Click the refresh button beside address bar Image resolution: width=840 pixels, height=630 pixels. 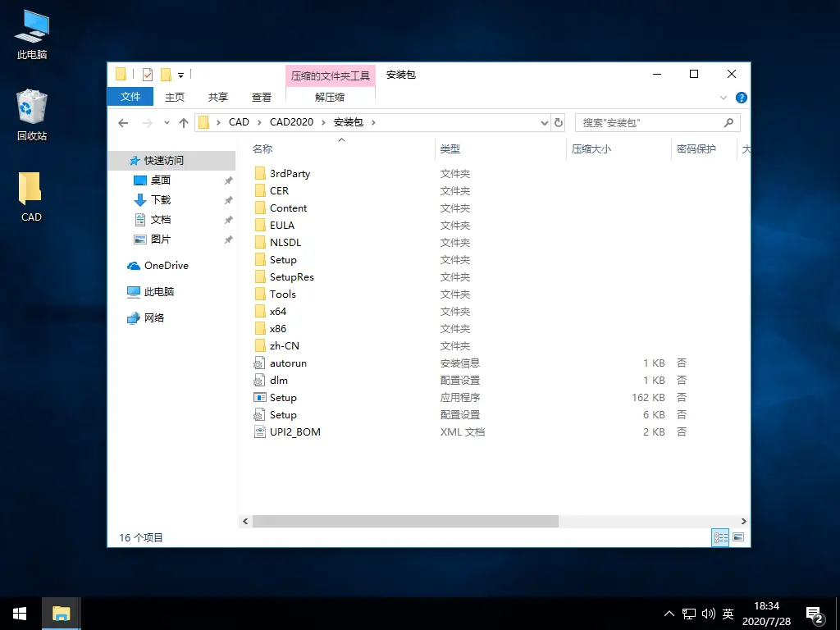click(x=558, y=123)
